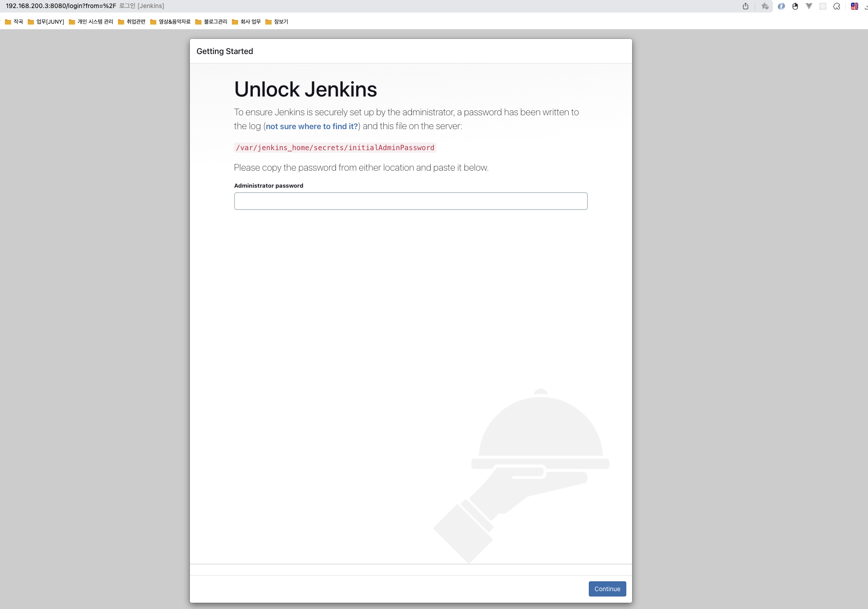The width and height of the screenshot is (868, 609).
Task: Click the bookmark star icon
Action: coord(765,6)
